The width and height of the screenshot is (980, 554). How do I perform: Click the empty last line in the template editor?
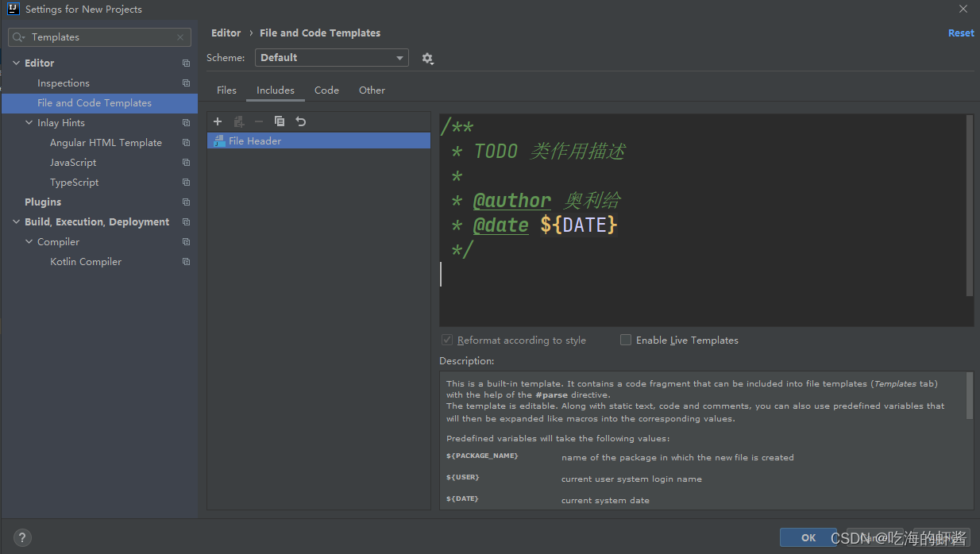pos(703,274)
